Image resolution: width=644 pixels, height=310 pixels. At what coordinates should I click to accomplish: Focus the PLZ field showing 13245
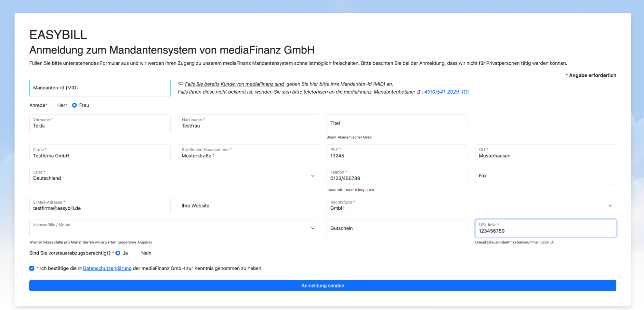(397, 153)
